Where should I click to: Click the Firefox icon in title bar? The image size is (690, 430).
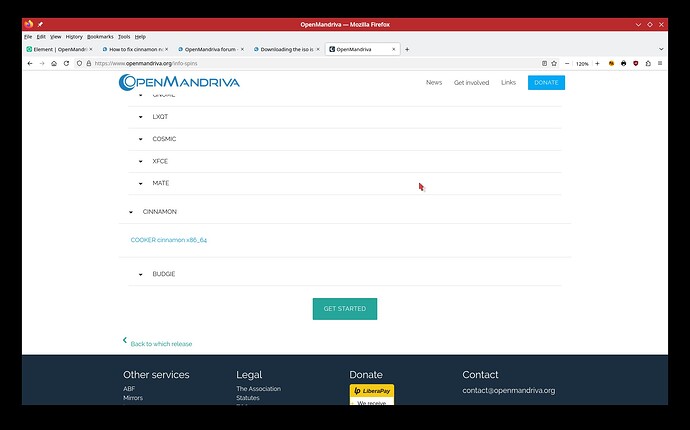[29, 24]
